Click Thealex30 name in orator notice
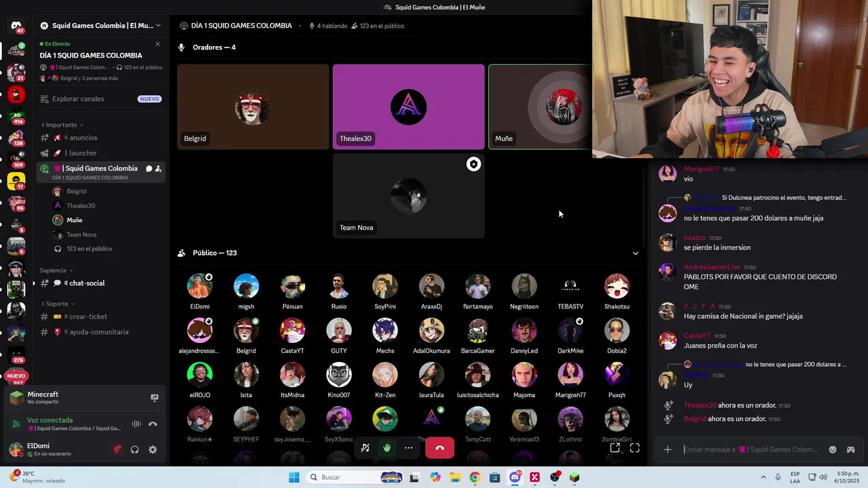Screen dimensions: 868x488 coord(700,405)
